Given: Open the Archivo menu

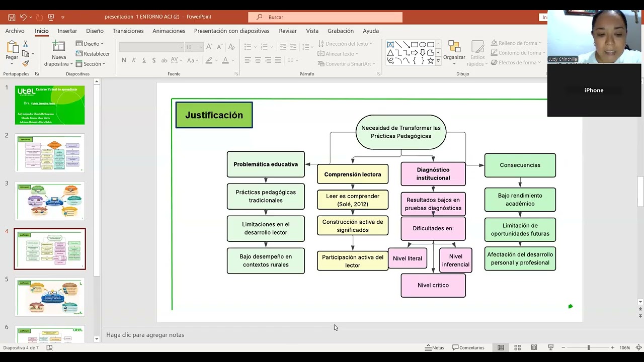Looking at the screenshot, I should pyautogui.click(x=15, y=31).
